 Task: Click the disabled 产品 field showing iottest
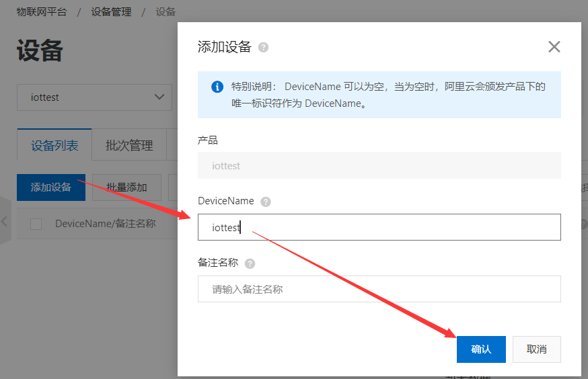coord(379,165)
